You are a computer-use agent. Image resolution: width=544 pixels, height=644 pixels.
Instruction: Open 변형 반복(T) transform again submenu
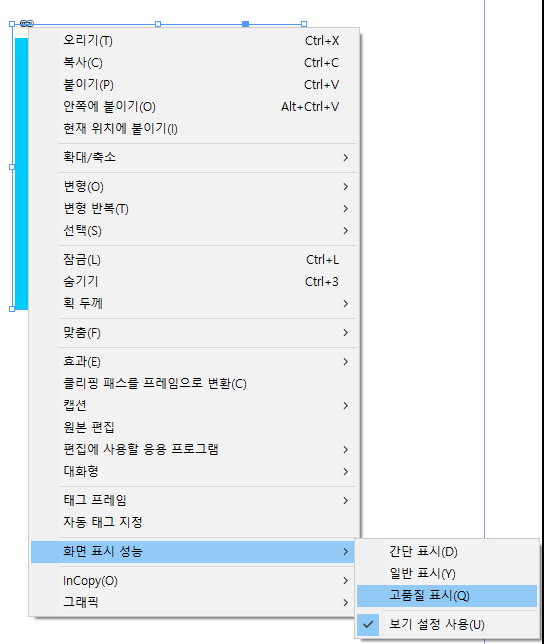(193, 209)
